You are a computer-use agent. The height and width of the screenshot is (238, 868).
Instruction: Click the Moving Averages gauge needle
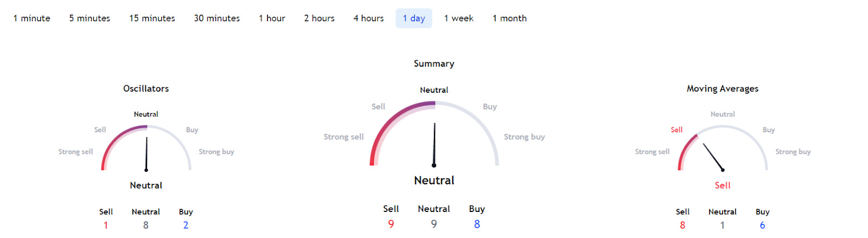coord(713,157)
